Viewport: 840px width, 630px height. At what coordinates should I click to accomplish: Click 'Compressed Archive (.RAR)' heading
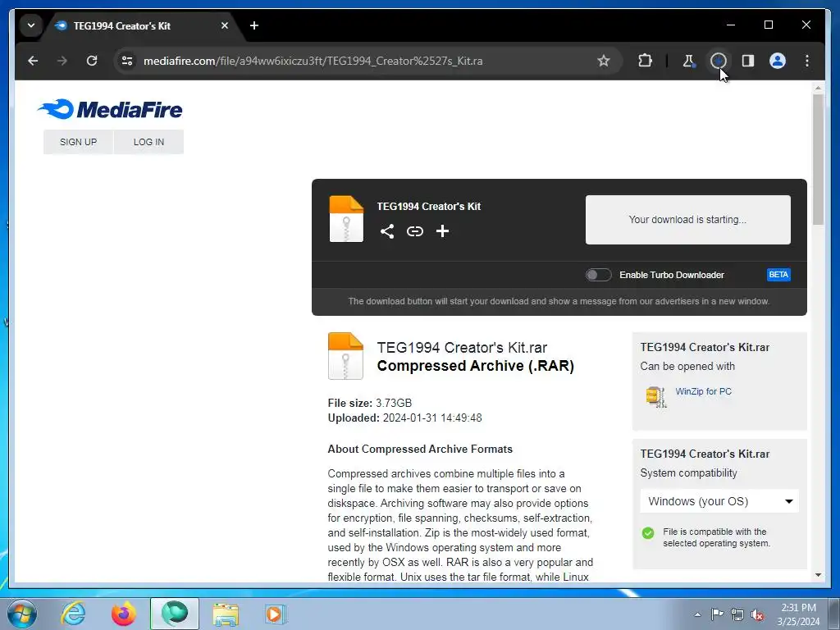[475, 366]
